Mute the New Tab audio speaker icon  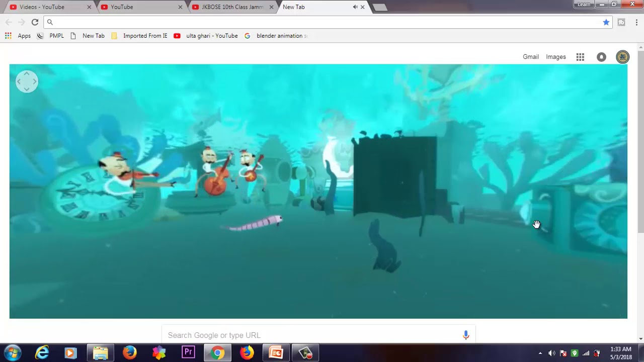pyautogui.click(x=355, y=7)
